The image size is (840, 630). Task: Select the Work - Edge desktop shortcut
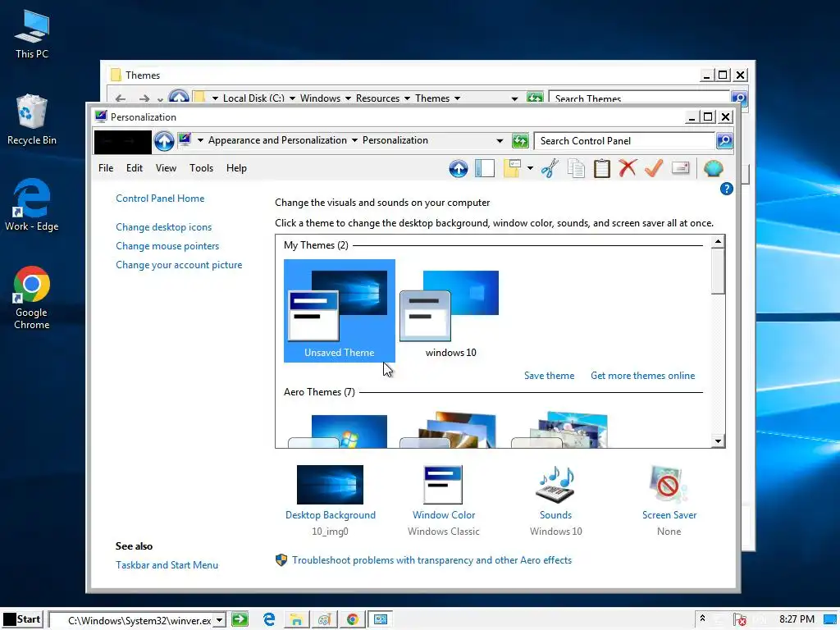(x=32, y=205)
